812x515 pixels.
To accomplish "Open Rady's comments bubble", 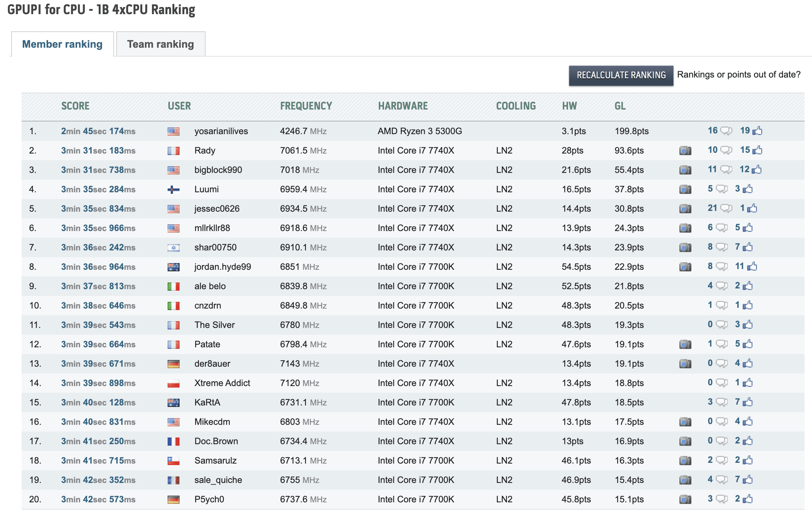I will (x=726, y=150).
